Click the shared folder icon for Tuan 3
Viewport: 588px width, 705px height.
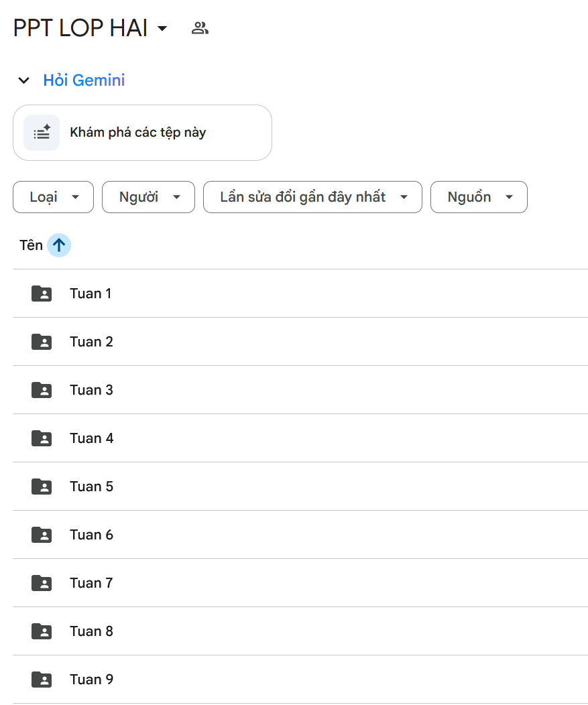tap(42, 390)
